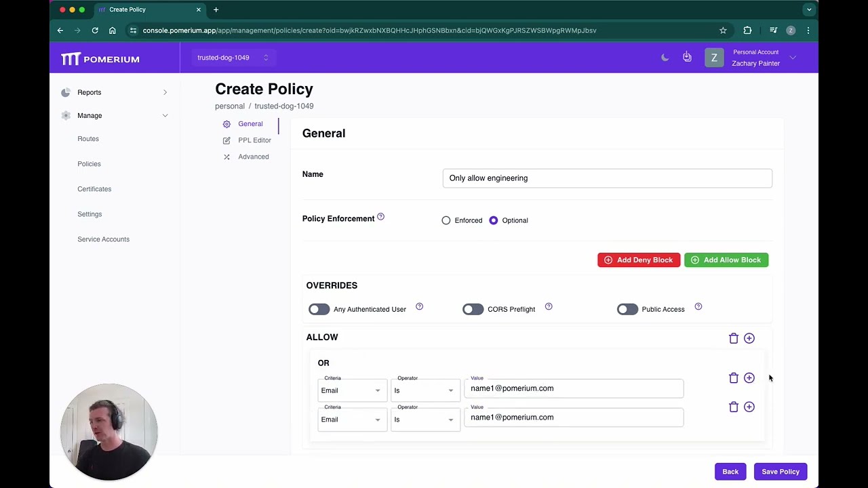Select Enforced radio option
The height and width of the screenshot is (488, 868).
(446, 220)
